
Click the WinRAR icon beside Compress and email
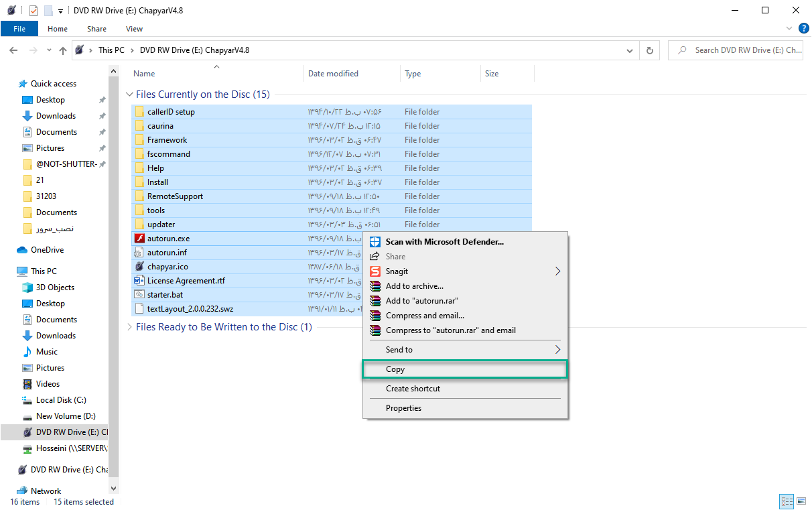coord(375,316)
